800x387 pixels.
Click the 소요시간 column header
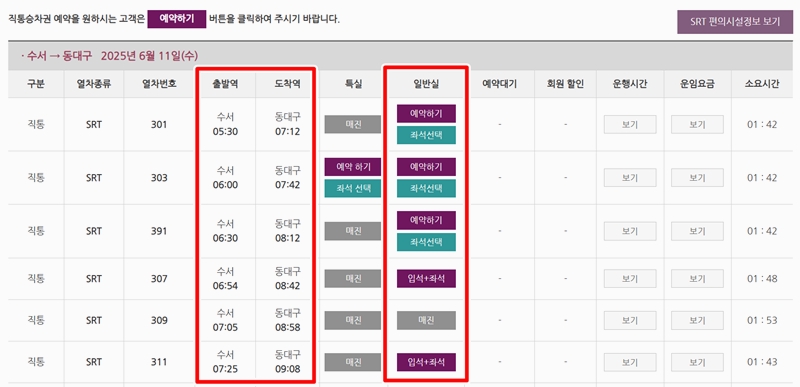pos(762,84)
